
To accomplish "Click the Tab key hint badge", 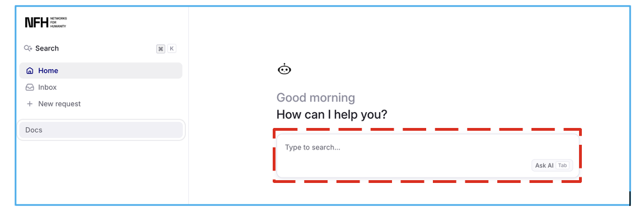I will pos(562,166).
